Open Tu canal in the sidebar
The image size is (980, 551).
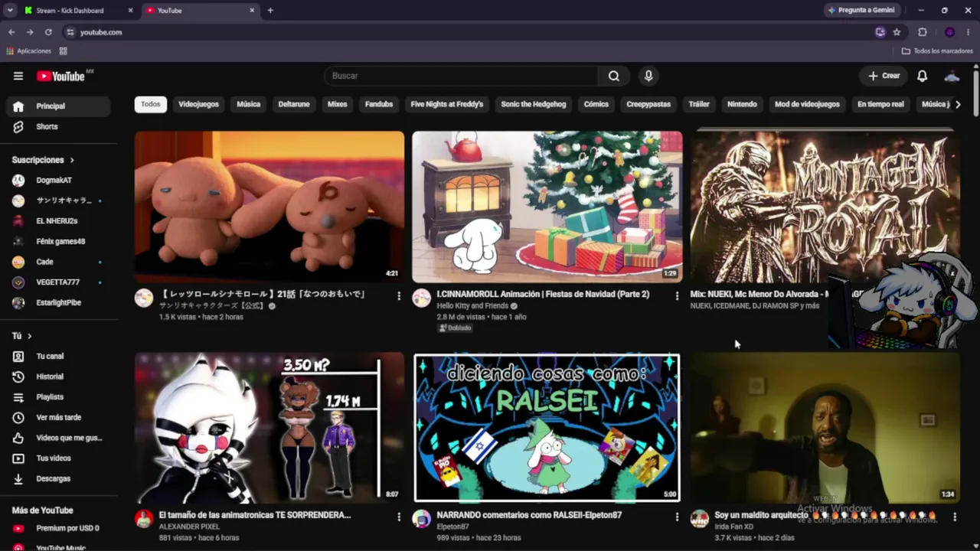coord(58,356)
